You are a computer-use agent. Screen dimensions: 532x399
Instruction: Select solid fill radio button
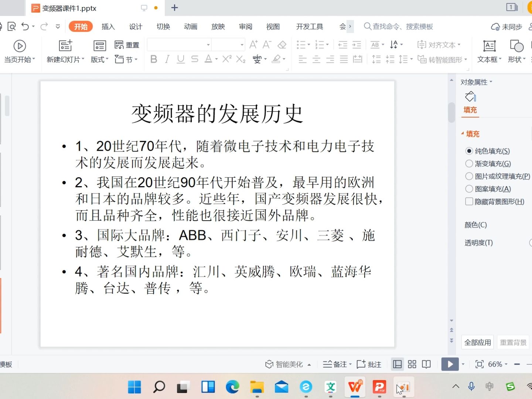click(469, 151)
